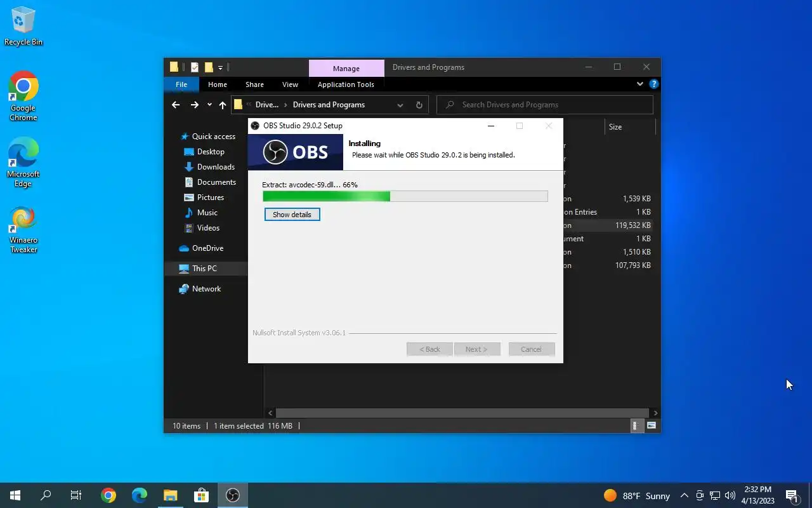Click Drivers and Programs in address breadcrumb
812x508 pixels.
(x=329, y=105)
